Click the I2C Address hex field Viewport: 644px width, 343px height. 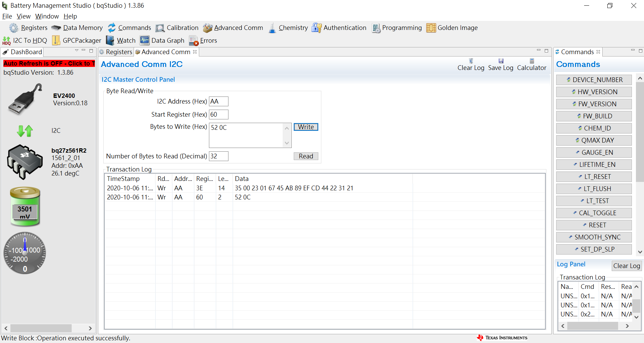tap(219, 101)
